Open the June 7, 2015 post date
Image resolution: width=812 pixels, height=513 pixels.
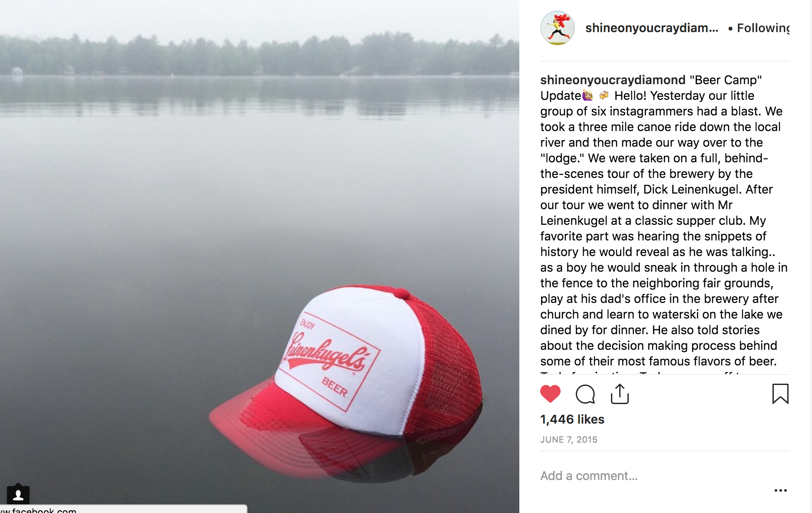pyautogui.click(x=568, y=440)
